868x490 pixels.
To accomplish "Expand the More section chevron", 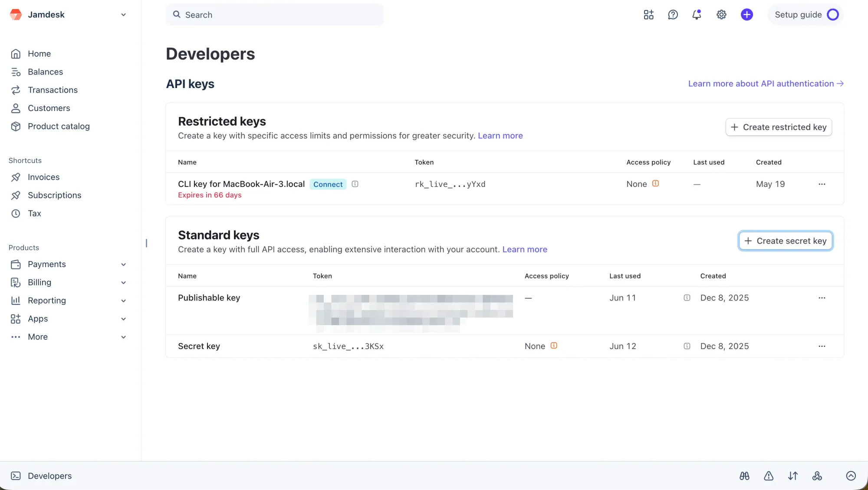I will (x=123, y=337).
